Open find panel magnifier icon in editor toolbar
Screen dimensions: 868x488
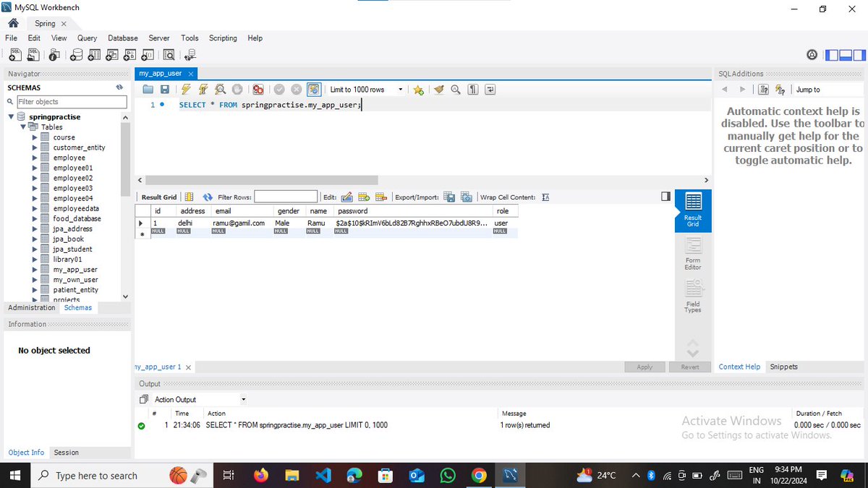pyautogui.click(x=456, y=90)
